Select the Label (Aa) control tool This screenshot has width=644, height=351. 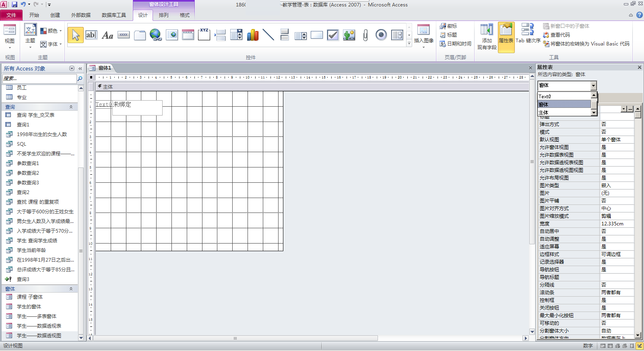(x=107, y=35)
